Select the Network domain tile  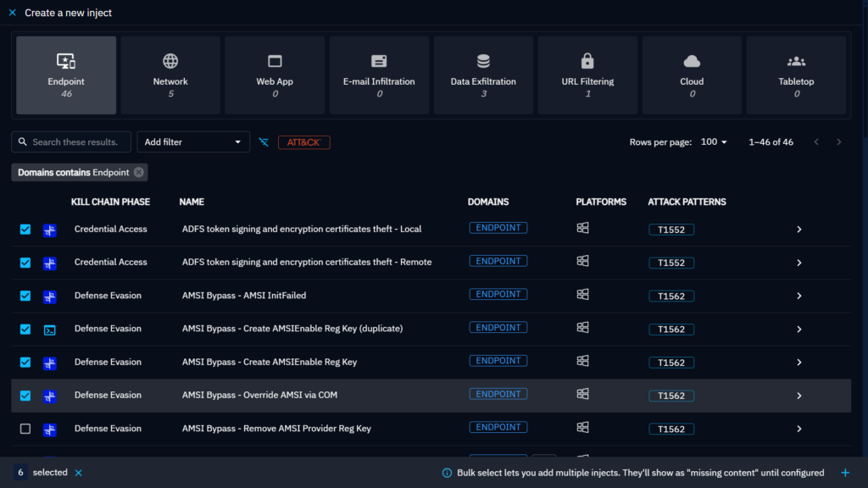click(x=170, y=75)
